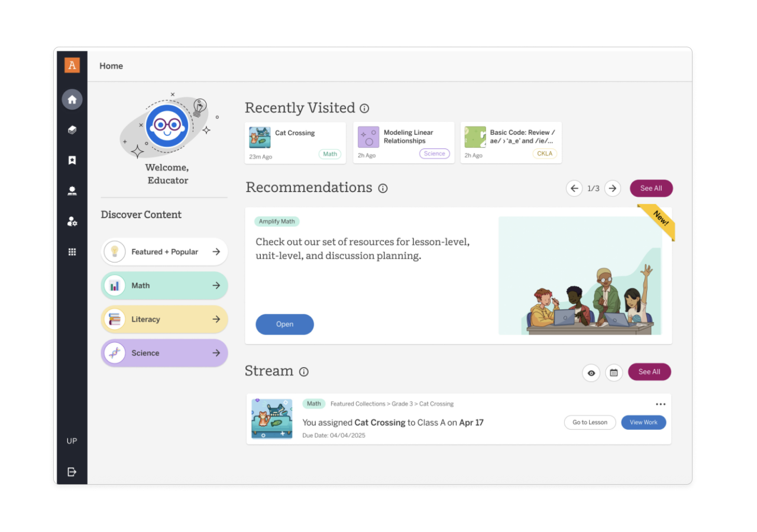The height and width of the screenshot is (532, 757).
Task: Open the Modeling Linear Relationships recent card
Action: pyautogui.click(x=404, y=142)
